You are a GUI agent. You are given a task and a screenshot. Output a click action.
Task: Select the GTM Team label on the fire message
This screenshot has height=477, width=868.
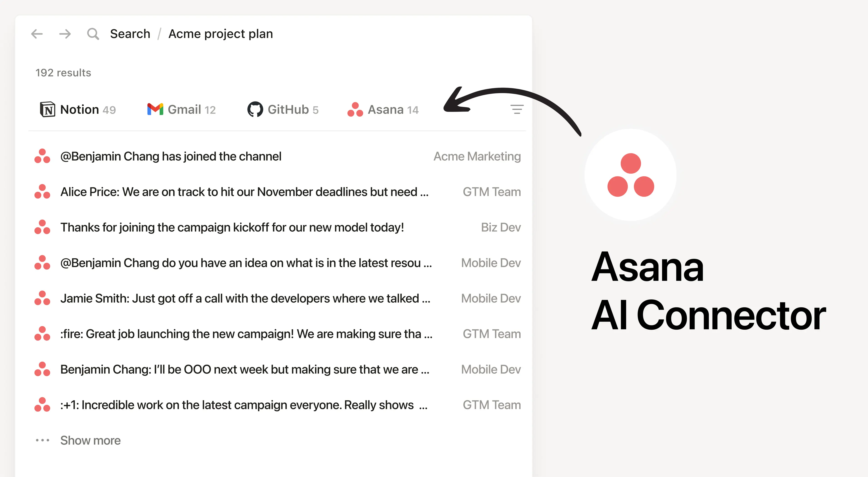tap(491, 334)
